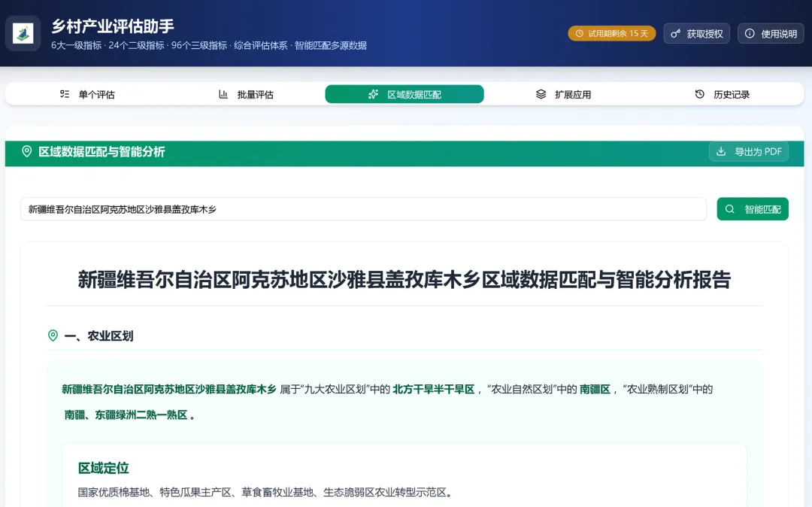Viewport: 812px width, 507px height.
Task: Click the bold 南疆、东疆绿洲二熟一熟区 text
Action: [x=126, y=415]
